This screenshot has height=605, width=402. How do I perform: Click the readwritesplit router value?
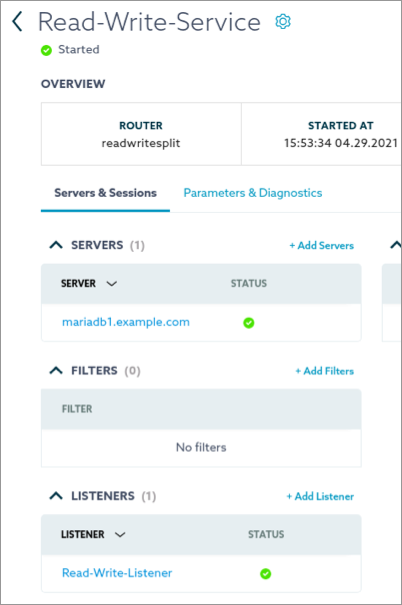(141, 143)
